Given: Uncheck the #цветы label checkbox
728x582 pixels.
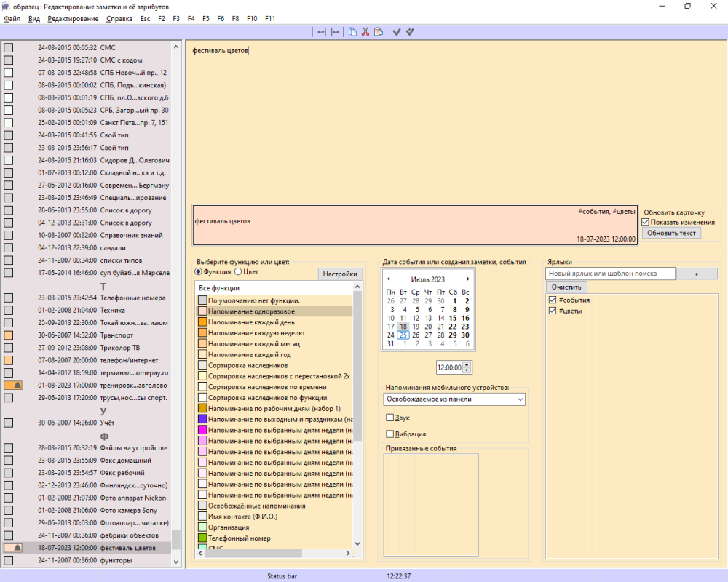Looking at the screenshot, I should click(x=553, y=311).
